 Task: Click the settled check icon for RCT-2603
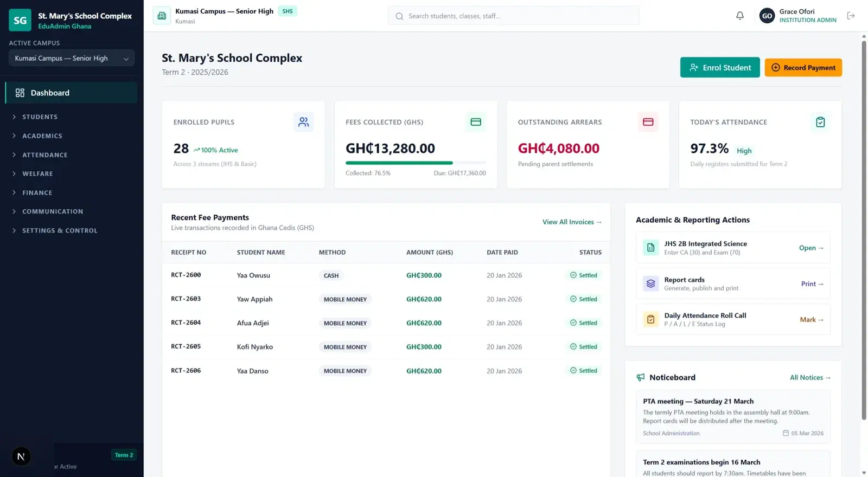click(x=573, y=299)
